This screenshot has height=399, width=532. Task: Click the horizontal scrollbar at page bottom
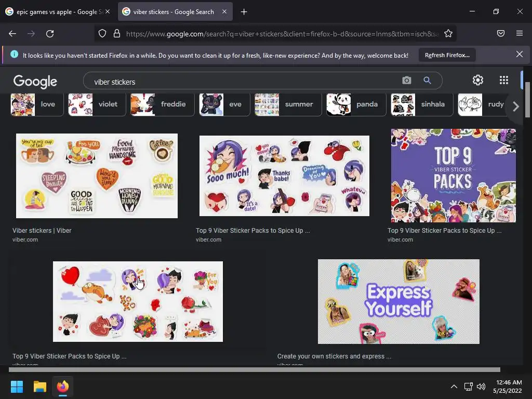pos(255,369)
